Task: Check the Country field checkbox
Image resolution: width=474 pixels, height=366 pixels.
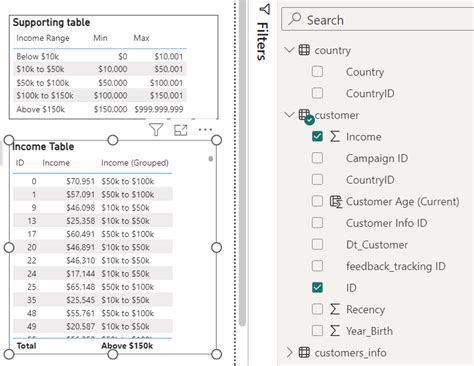Action: 317,71
